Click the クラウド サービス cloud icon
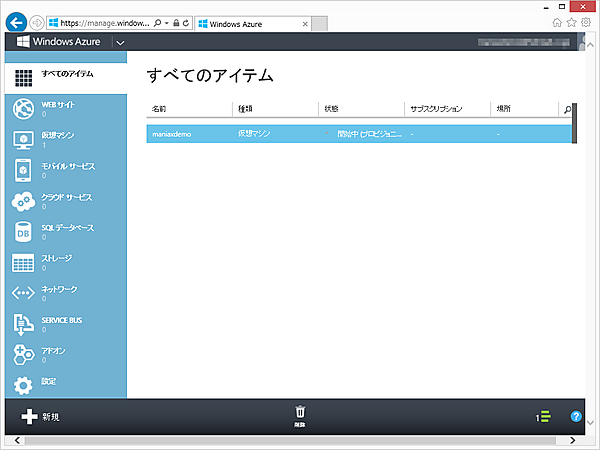Screen dimensions: 600x450 [x=23, y=201]
